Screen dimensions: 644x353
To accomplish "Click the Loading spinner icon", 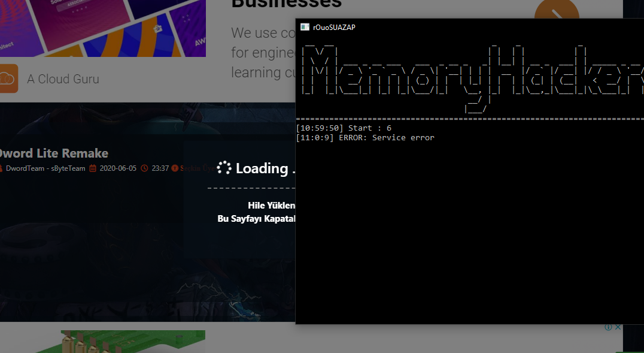I will coord(224,167).
